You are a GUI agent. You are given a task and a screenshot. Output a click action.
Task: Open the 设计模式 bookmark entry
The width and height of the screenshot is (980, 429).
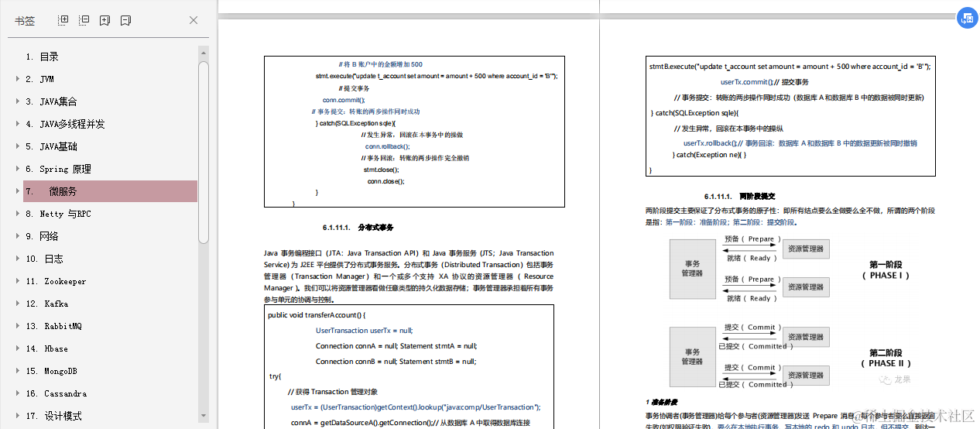click(53, 416)
